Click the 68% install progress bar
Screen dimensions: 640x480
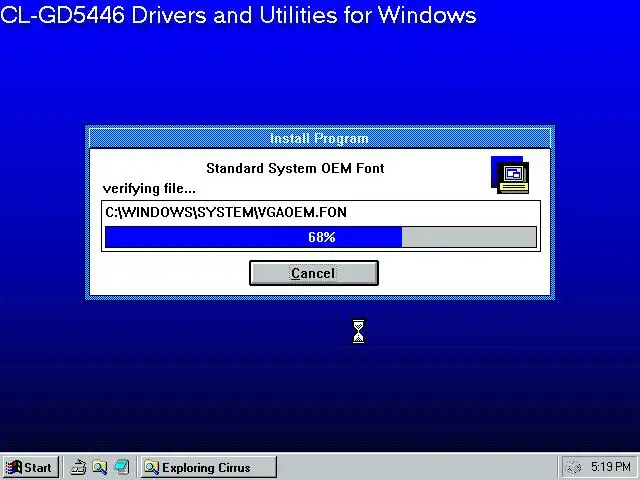click(321, 237)
